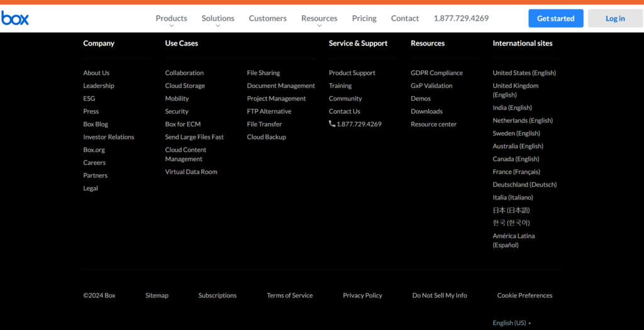Switch to the Deutschland (Deutsch) site
This screenshot has width=644, height=330.
(x=525, y=185)
